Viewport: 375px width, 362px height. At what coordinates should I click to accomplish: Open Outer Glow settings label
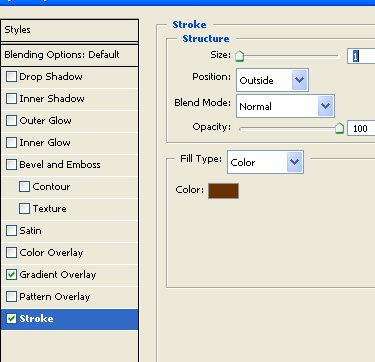[x=45, y=121]
